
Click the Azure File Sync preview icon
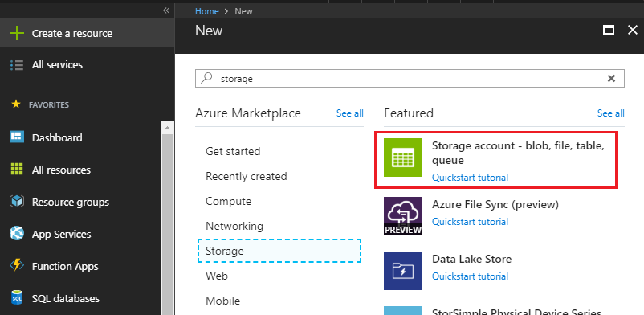[403, 216]
